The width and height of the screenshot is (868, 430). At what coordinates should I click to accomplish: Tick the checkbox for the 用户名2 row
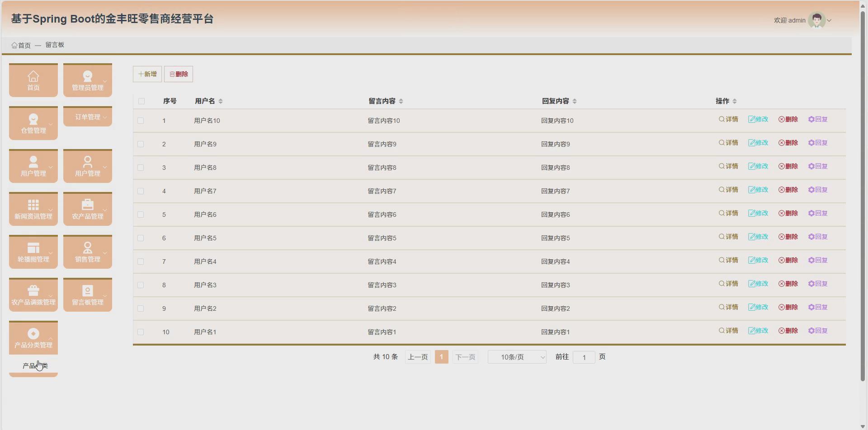pos(141,308)
